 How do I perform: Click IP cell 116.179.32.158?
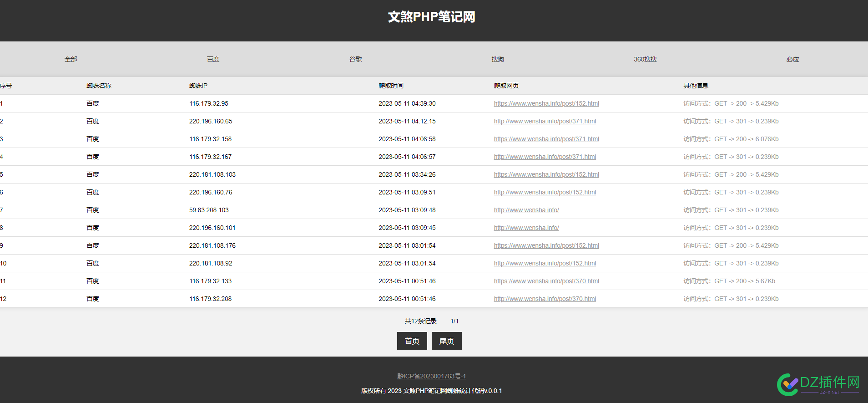pos(211,139)
